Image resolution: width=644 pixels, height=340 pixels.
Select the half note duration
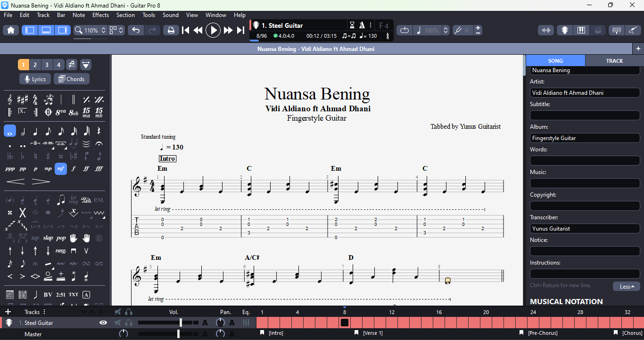[23, 131]
